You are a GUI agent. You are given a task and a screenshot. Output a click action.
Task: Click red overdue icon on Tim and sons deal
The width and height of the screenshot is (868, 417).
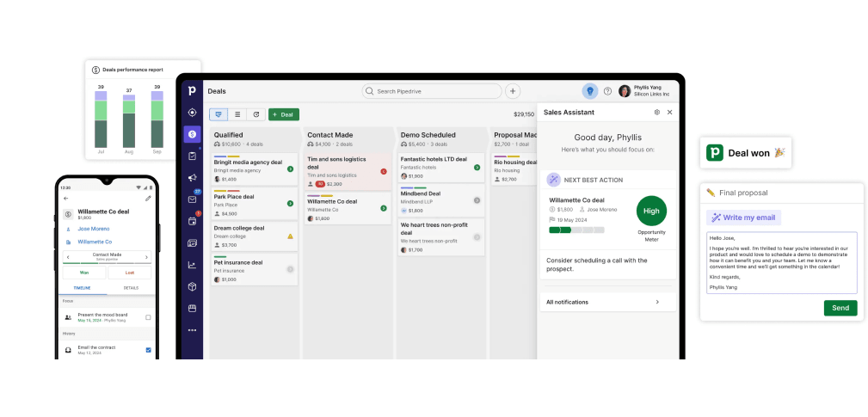(x=384, y=171)
